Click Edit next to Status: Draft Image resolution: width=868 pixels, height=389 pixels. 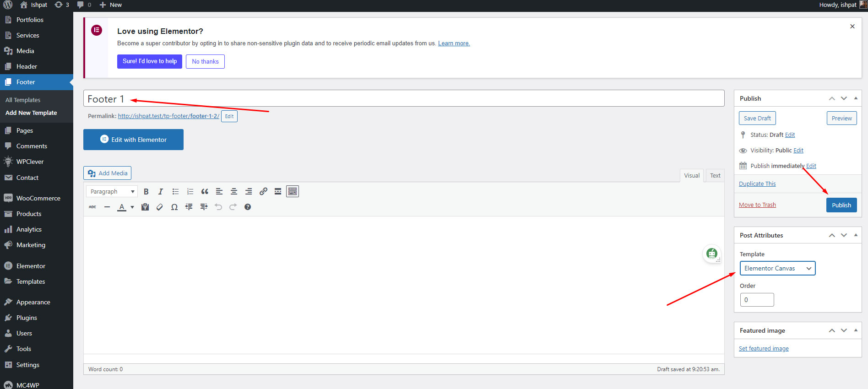click(x=790, y=135)
